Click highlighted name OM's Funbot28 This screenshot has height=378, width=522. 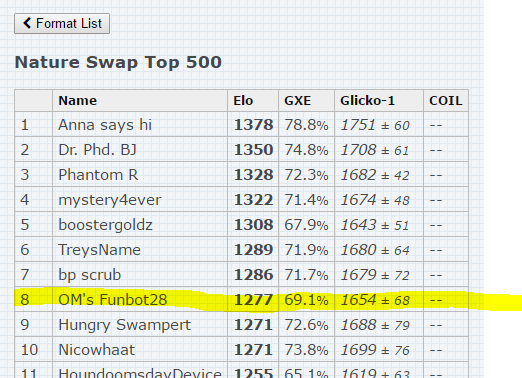coord(113,300)
